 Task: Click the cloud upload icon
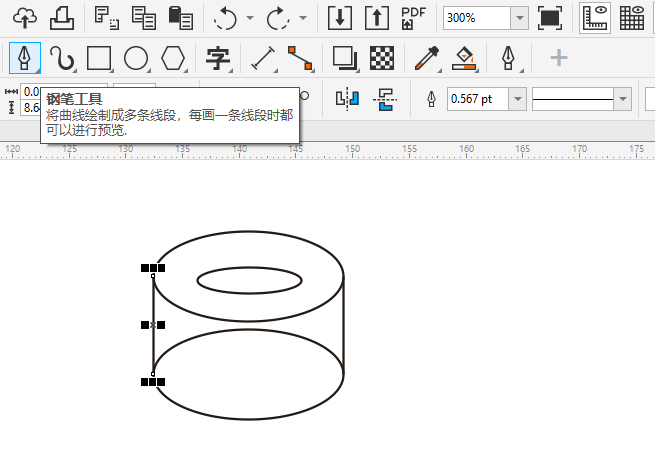pos(25,18)
